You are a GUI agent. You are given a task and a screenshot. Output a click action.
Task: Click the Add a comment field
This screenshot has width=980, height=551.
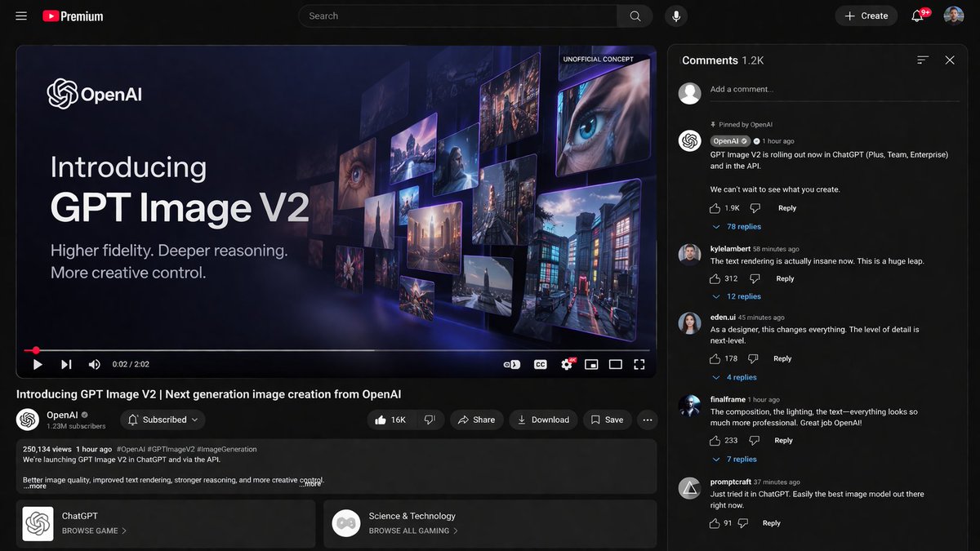(x=835, y=90)
